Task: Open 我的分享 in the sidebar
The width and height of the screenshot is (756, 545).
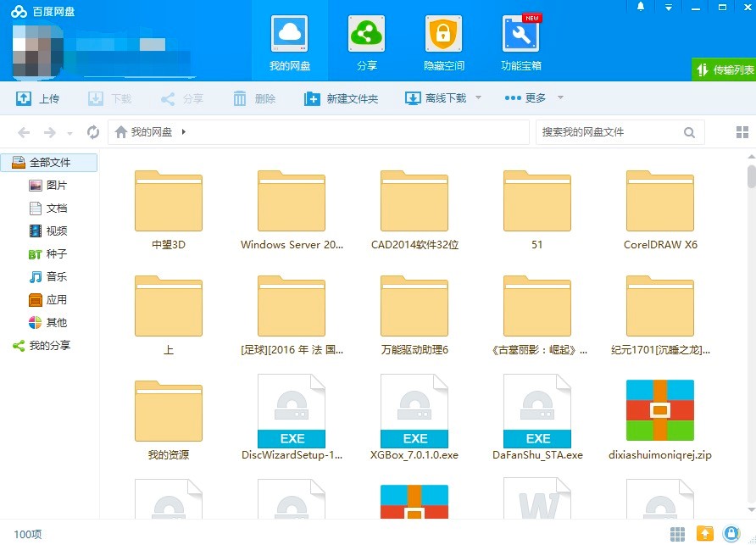Action: pos(42,345)
